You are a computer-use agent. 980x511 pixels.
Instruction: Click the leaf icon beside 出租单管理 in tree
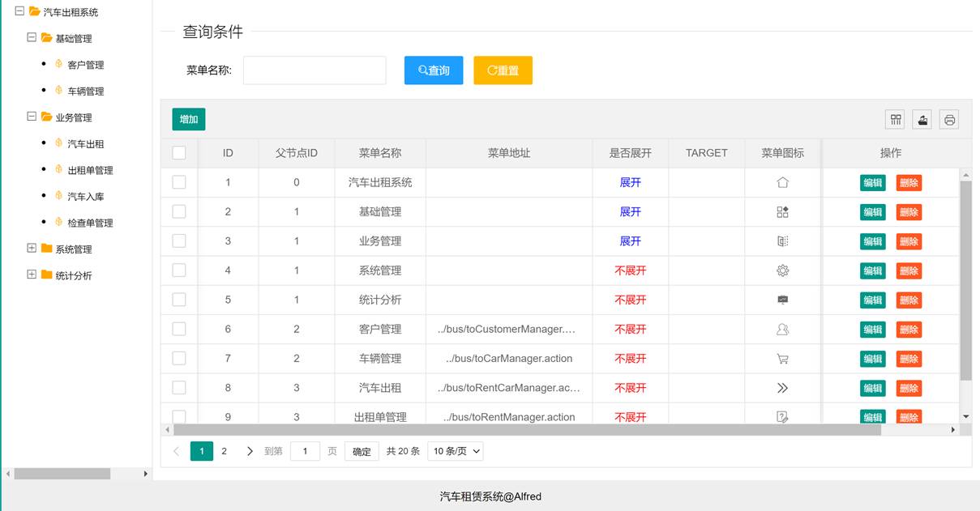(59, 169)
